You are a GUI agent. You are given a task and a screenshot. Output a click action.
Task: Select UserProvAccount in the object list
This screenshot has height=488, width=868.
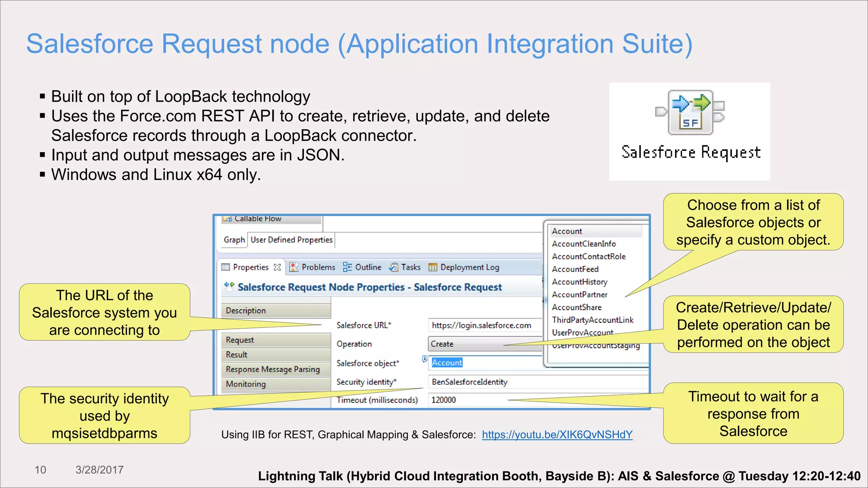pos(582,333)
